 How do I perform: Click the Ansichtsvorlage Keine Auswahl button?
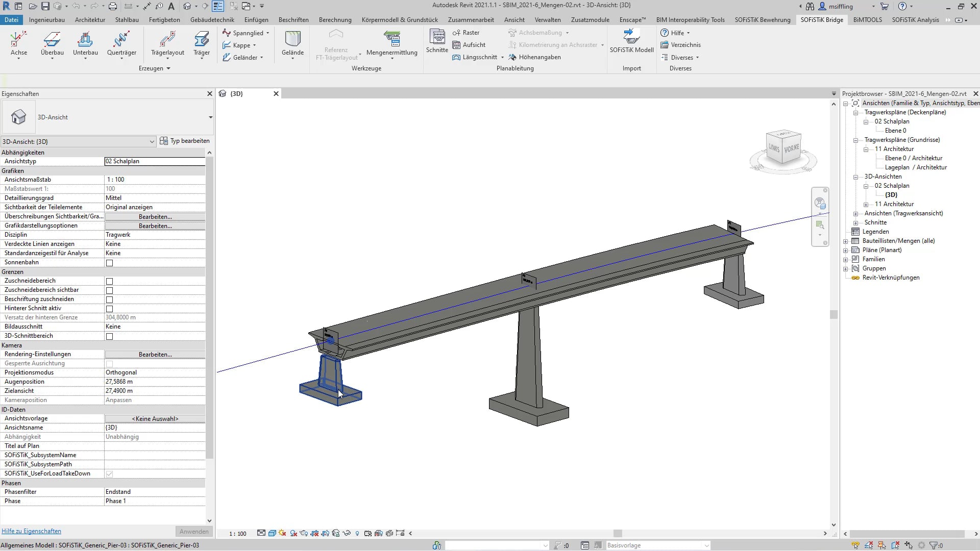coord(155,418)
